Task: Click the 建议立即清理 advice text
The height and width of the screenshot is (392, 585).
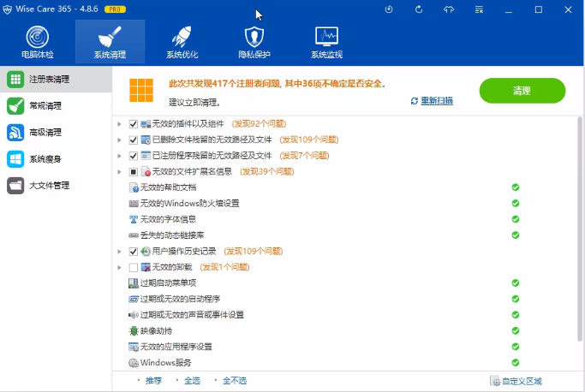Action: click(194, 102)
